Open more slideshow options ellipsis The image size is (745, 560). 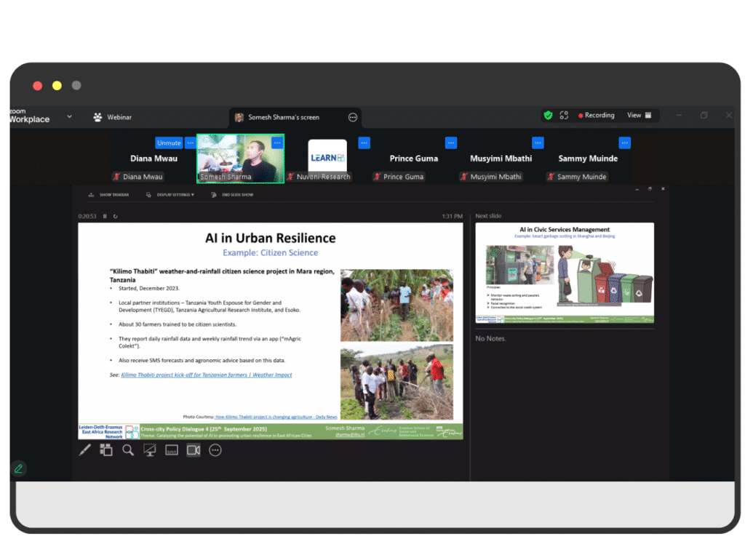(x=215, y=450)
